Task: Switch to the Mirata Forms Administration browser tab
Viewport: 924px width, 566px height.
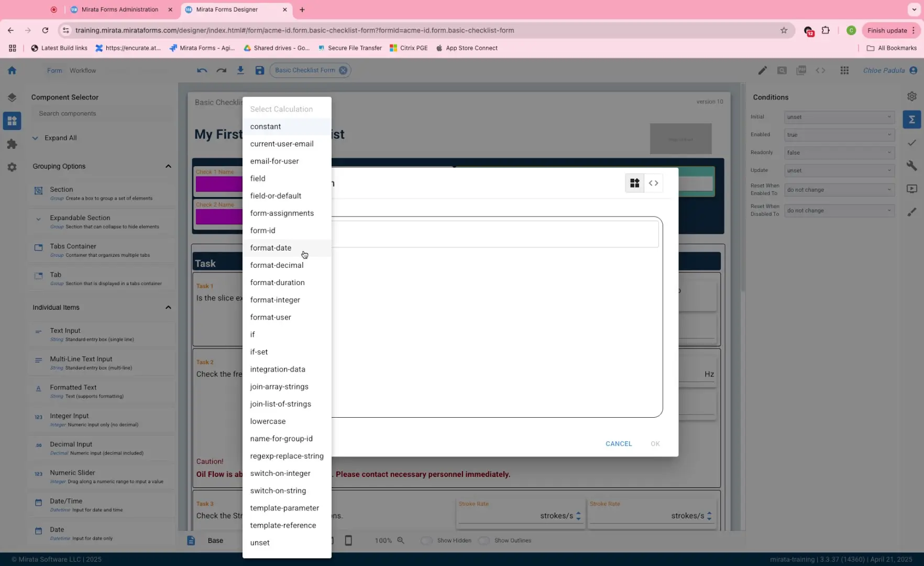Action: [x=119, y=9]
